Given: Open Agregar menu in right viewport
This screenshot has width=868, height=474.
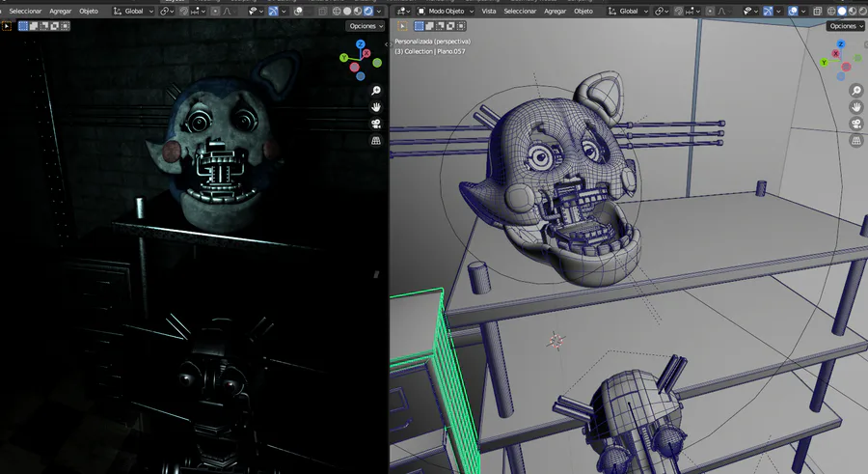Looking at the screenshot, I should coord(555,11).
